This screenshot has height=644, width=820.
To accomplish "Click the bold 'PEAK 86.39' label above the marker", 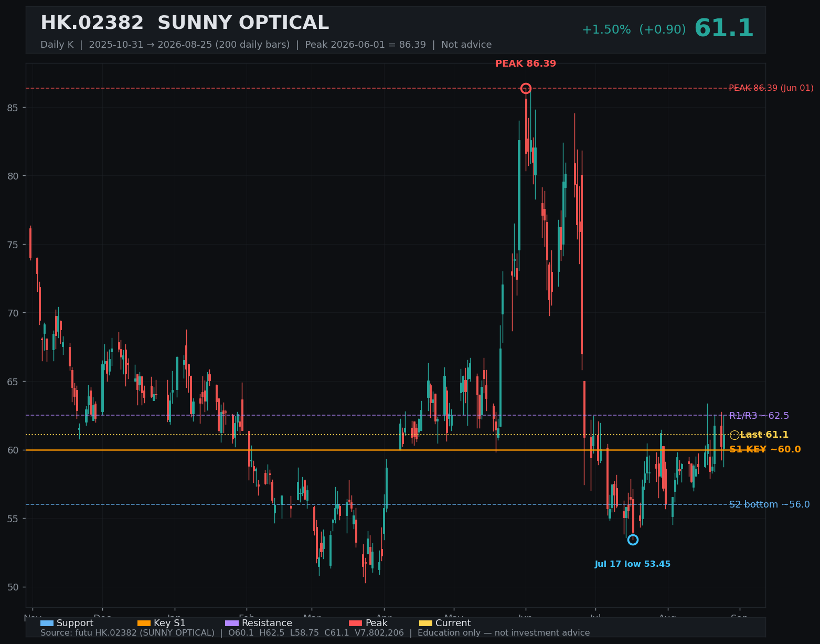I will (x=526, y=64).
